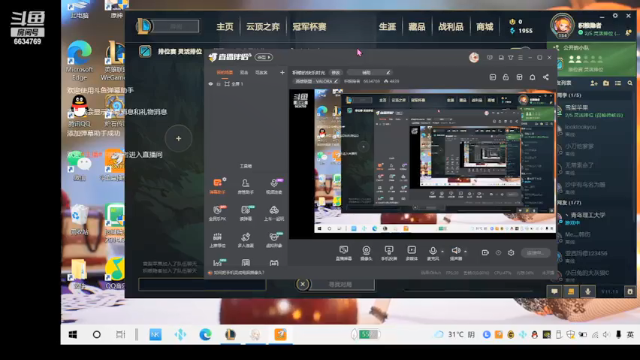Click the League of Legends taskbar icon
The image size is (640, 360).
coord(230,335)
